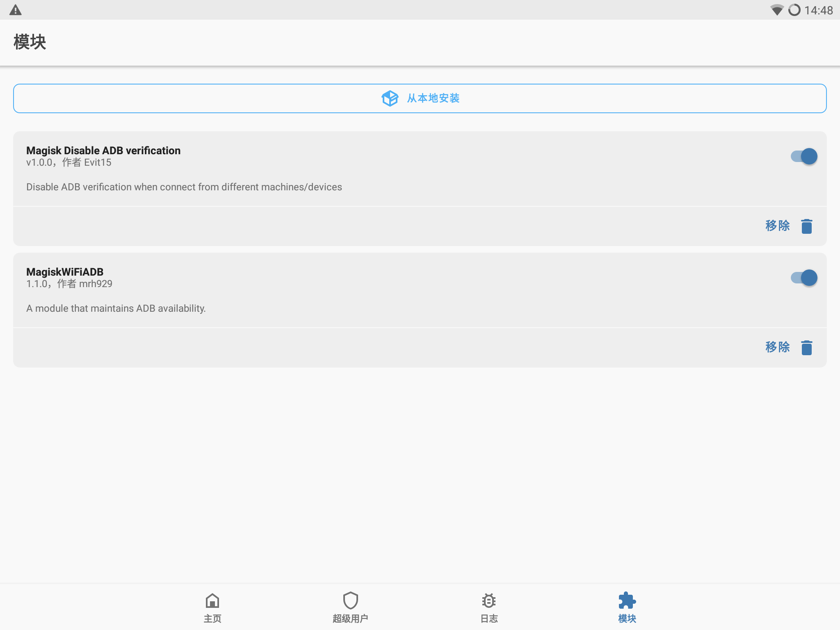Disable the Magisk Disable ADB verification module switch
The width and height of the screenshot is (840, 630).
point(804,156)
